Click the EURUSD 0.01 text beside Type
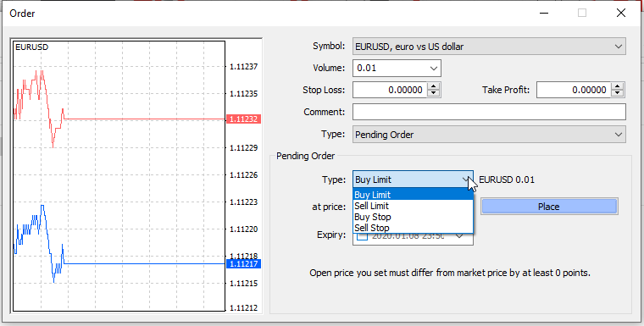Viewport: 644px width, 326px height. [x=507, y=180]
